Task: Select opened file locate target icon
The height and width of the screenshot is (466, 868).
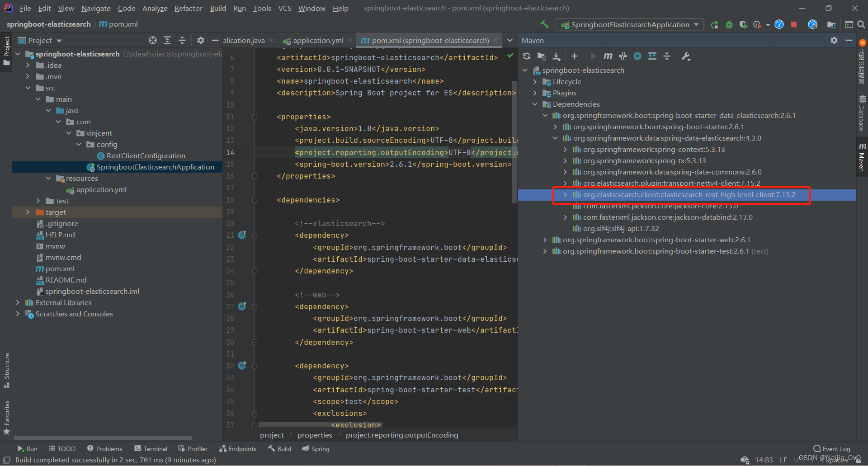Action: click(x=153, y=40)
